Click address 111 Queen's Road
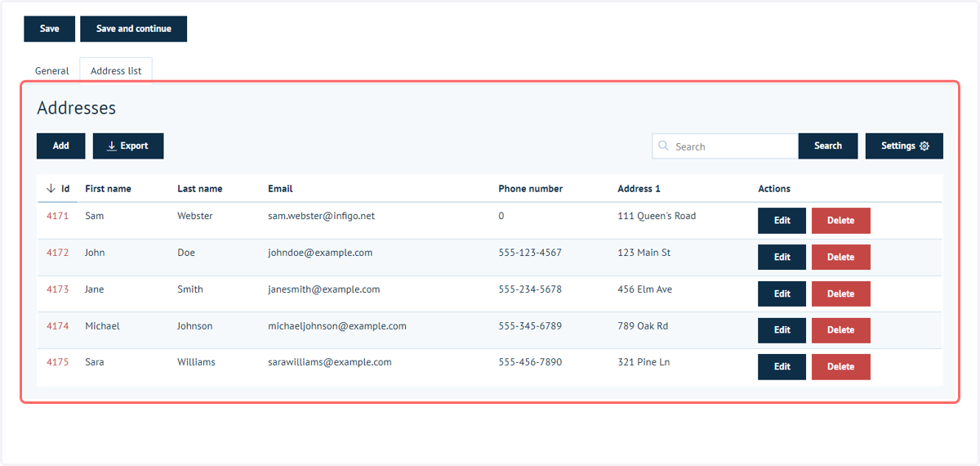 (657, 217)
